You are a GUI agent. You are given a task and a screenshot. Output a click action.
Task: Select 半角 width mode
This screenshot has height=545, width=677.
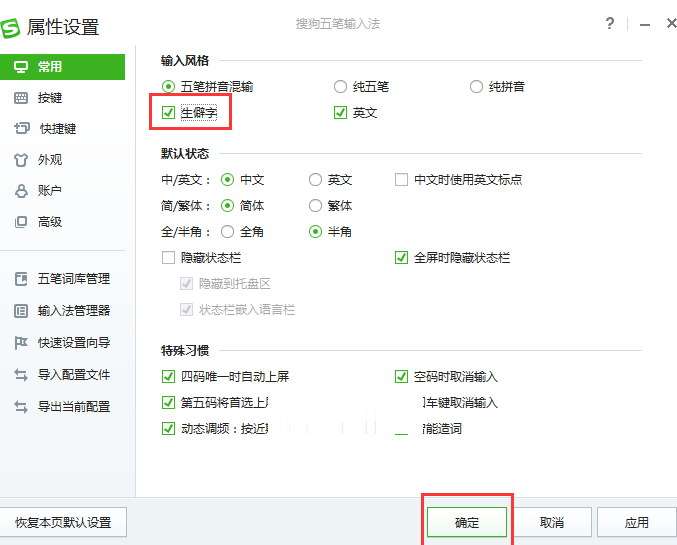(x=315, y=232)
